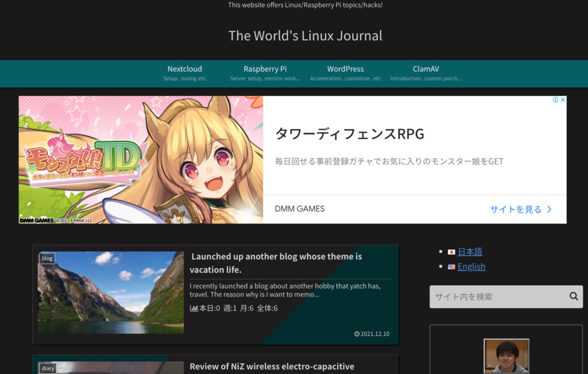588x374 pixels.
Task: Switch language to English
Action: 471,267
